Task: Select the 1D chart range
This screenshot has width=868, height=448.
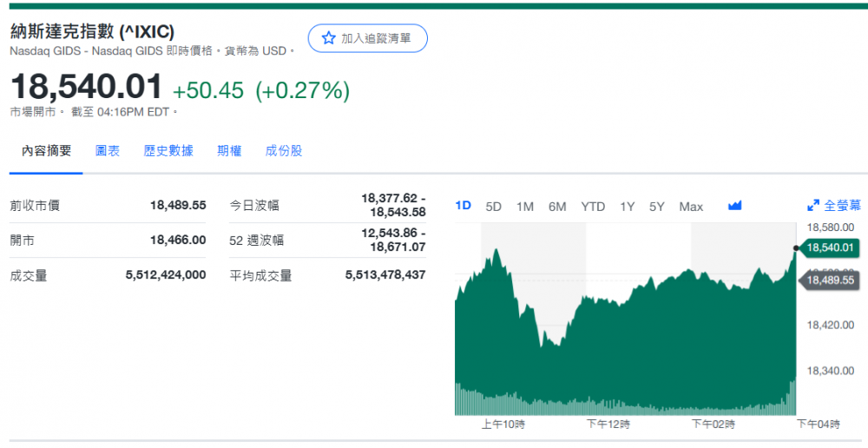Action: pos(464,206)
